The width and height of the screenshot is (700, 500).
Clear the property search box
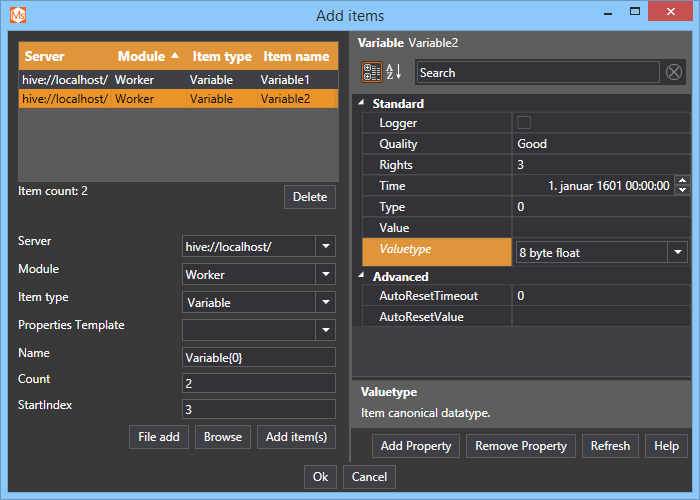click(674, 72)
